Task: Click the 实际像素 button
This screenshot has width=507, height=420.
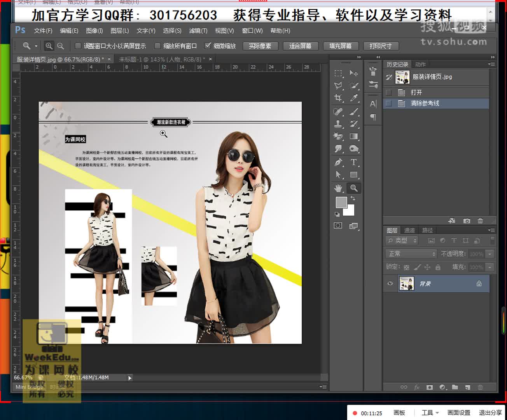Action: click(260, 46)
